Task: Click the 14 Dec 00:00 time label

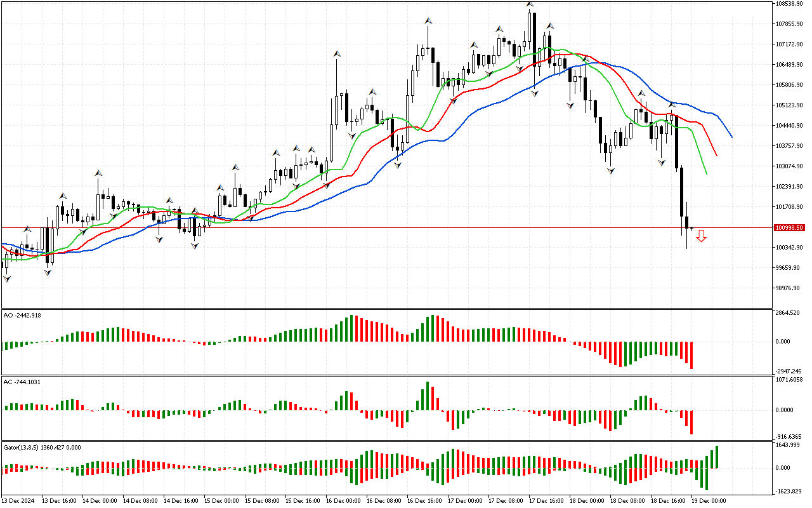Action: pyautogui.click(x=100, y=500)
